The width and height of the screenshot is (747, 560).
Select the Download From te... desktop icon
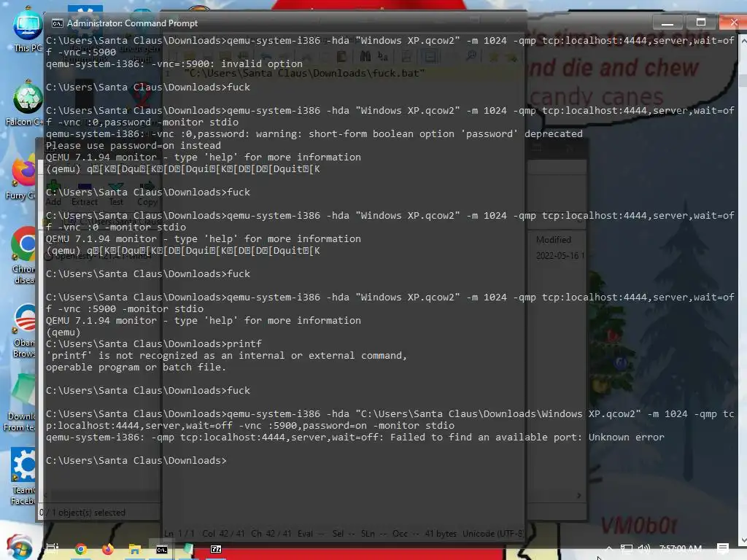[25, 391]
